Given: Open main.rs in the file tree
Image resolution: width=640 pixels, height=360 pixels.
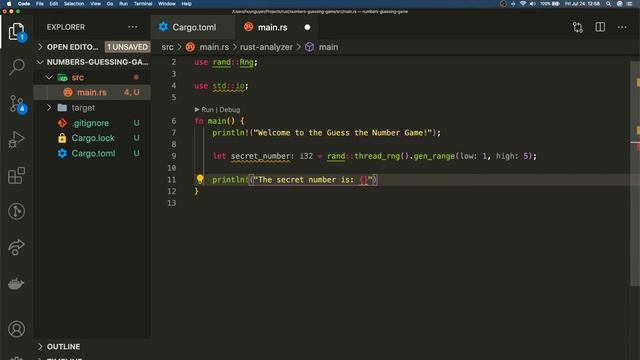Looking at the screenshot, I should (92, 93).
